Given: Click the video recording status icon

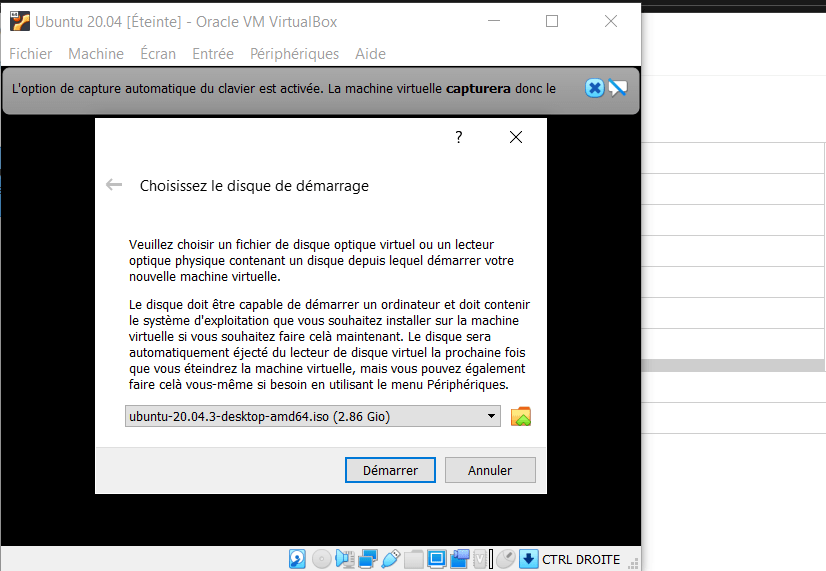Looking at the screenshot, I should click(x=460, y=559).
